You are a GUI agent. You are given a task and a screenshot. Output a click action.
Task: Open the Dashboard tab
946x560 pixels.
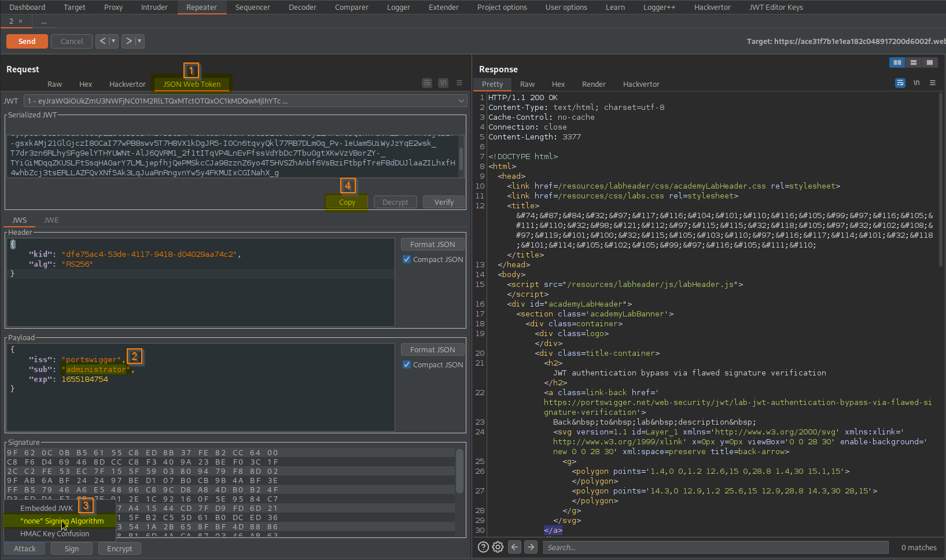tap(27, 7)
